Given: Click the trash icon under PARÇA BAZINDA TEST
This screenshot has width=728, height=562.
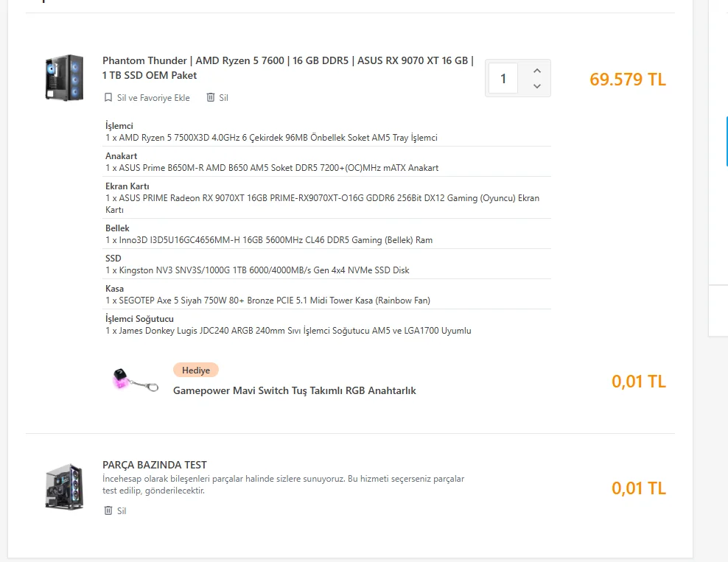Looking at the screenshot, I should click(108, 510).
